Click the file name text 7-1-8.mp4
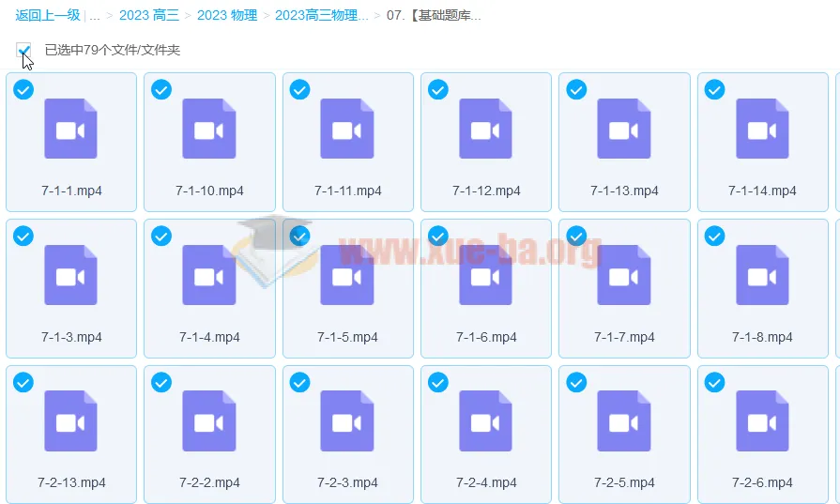This screenshot has width=840, height=504. pyautogui.click(x=762, y=337)
